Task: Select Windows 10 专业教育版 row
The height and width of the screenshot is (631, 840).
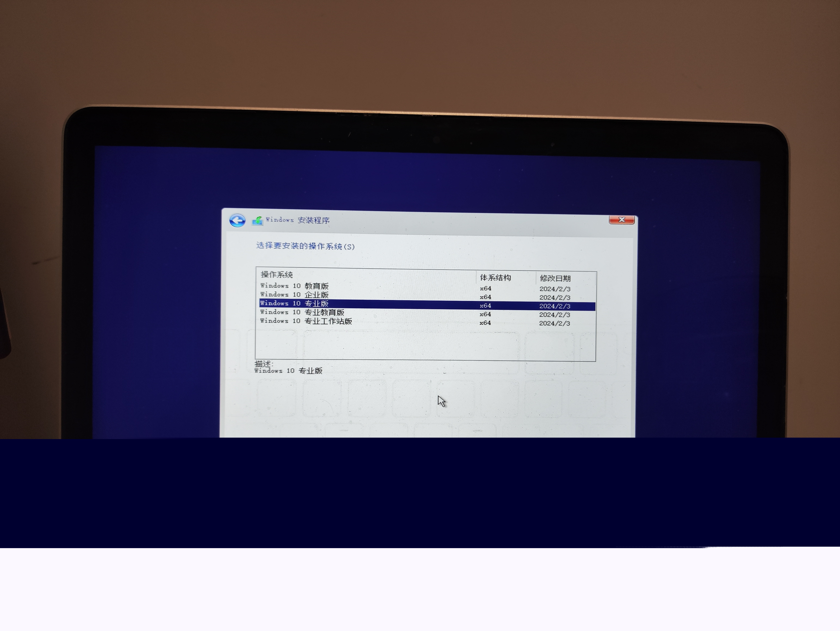Action: point(428,314)
